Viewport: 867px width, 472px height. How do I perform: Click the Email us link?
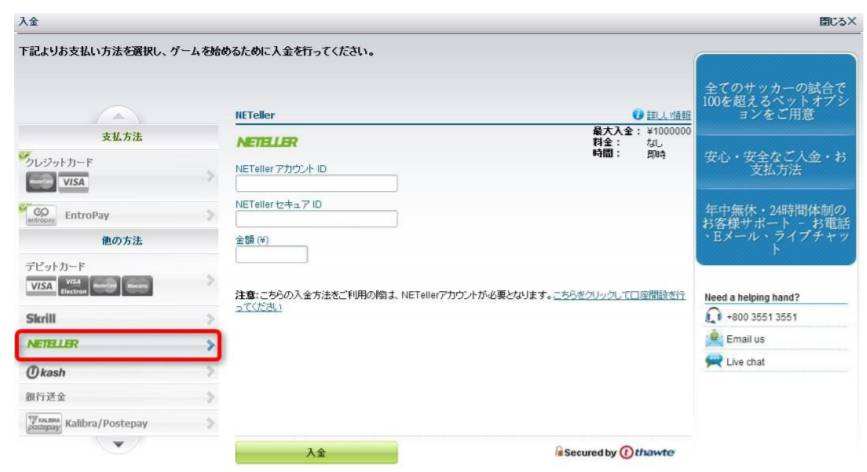tap(745, 339)
